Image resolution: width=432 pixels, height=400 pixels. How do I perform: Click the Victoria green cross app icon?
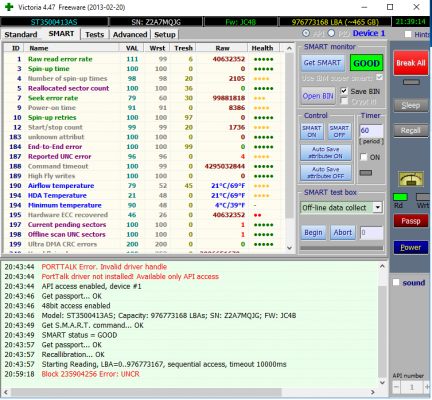(9, 7)
